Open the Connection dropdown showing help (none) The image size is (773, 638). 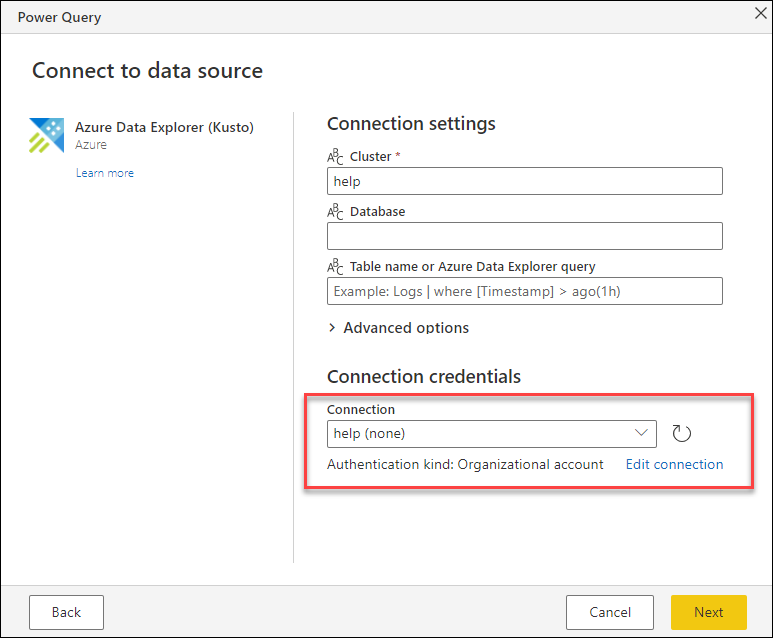(x=492, y=433)
